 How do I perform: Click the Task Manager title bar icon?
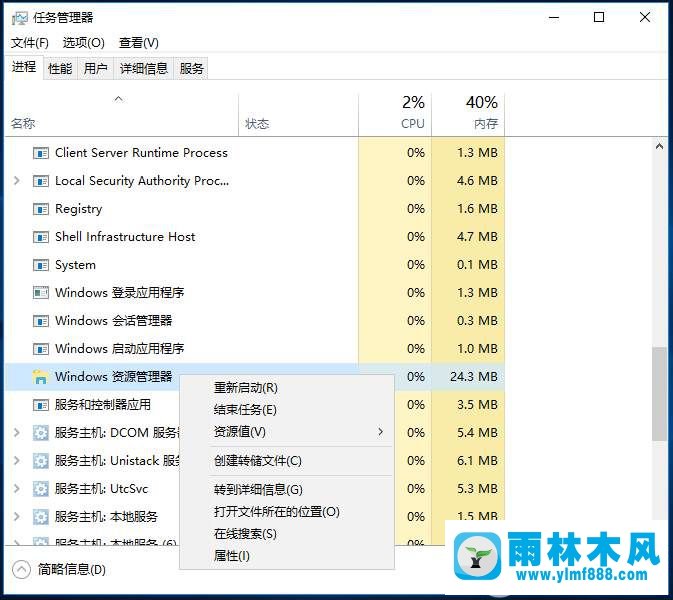(x=20, y=18)
